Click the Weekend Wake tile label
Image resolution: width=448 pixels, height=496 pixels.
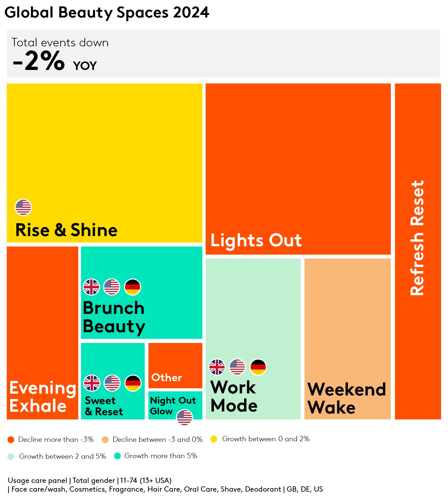point(346,398)
